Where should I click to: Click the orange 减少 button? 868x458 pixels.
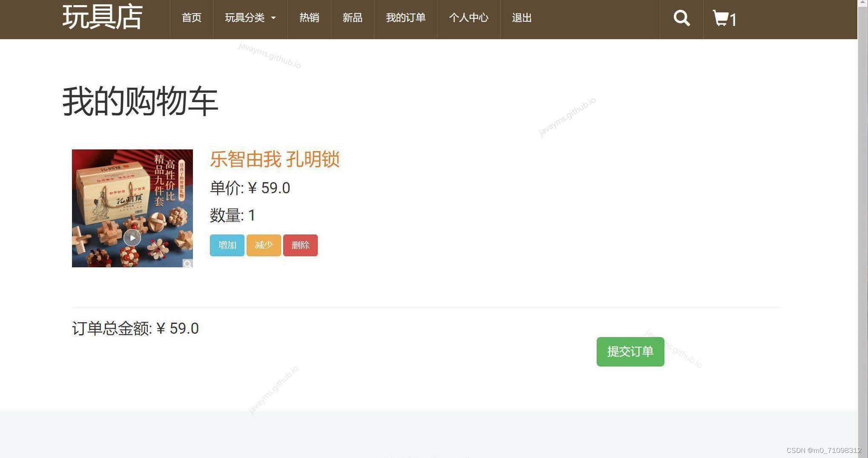(x=264, y=245)
